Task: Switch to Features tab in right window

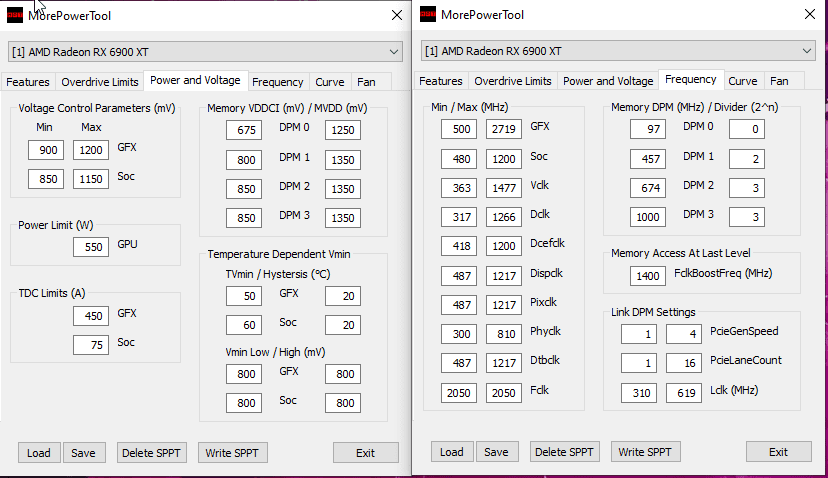Action: [441, 81]
